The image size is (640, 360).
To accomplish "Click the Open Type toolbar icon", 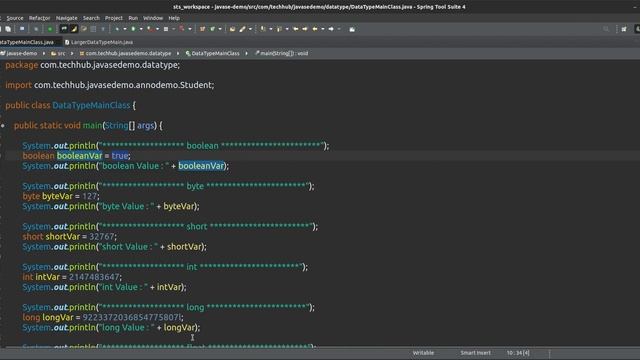I will coord(232,29).
